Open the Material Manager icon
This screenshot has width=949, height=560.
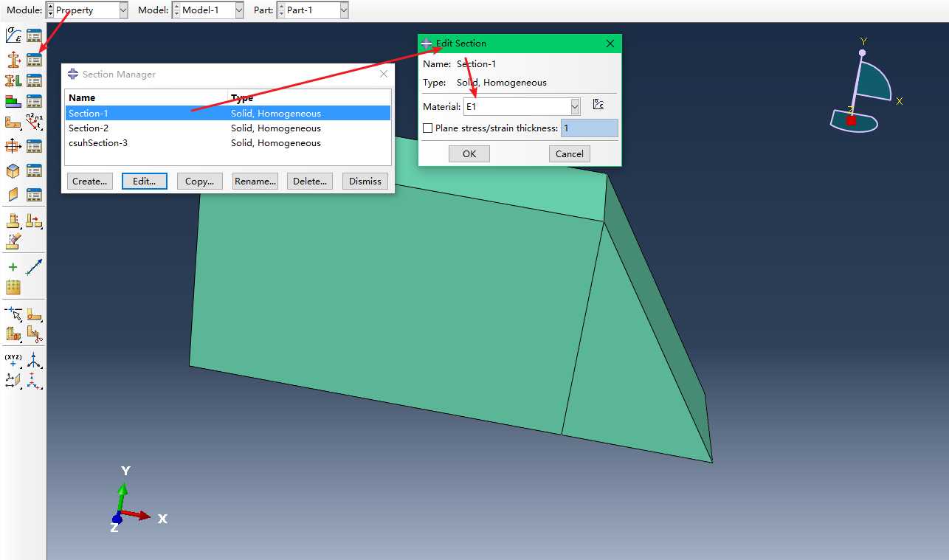pyautogui.click(x=34, y=35)
